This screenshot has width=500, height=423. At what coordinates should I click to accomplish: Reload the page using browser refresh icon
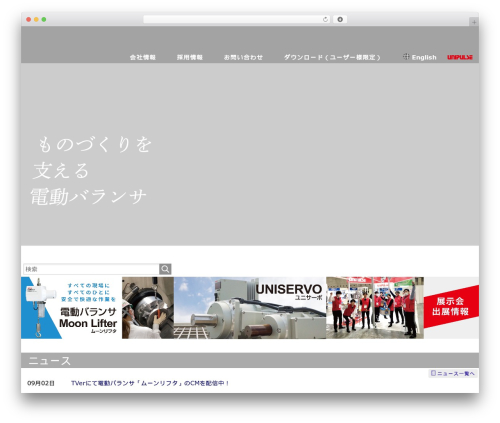point(325,19)
